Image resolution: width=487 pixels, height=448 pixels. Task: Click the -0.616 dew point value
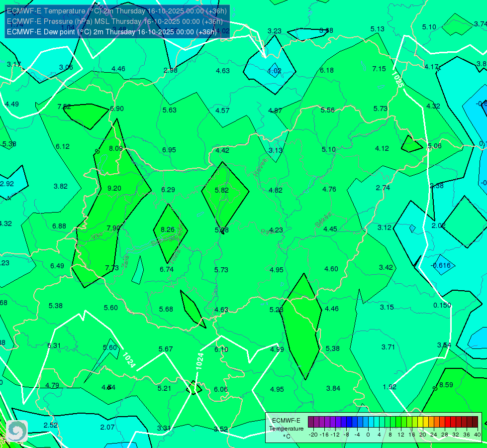pyautogui.click(x=440, y=265)
